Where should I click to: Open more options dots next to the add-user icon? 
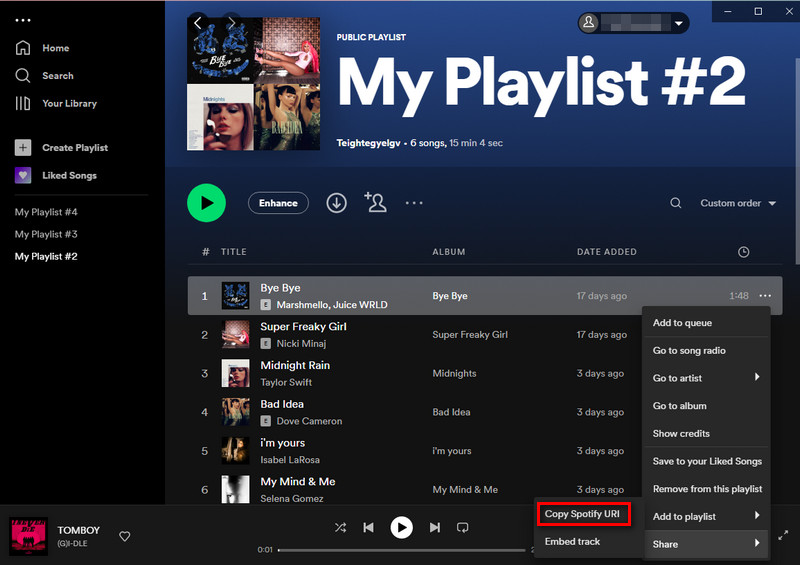pos(414,203)
